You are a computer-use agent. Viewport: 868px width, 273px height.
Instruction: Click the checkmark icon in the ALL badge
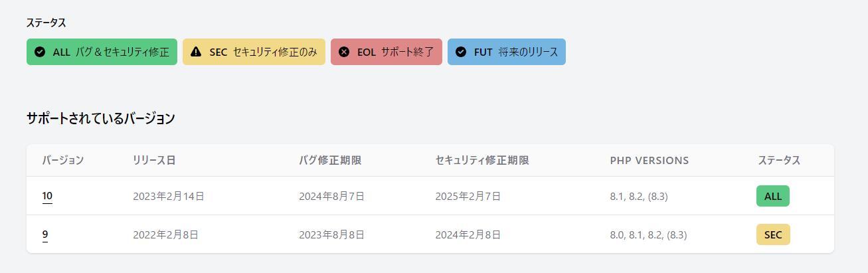coord(40,52)
